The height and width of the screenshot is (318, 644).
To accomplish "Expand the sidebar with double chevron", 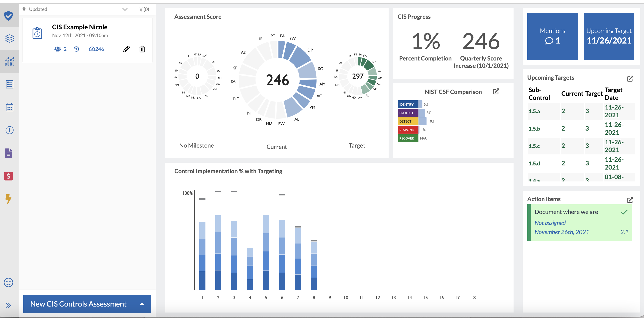I will (8, 305).
